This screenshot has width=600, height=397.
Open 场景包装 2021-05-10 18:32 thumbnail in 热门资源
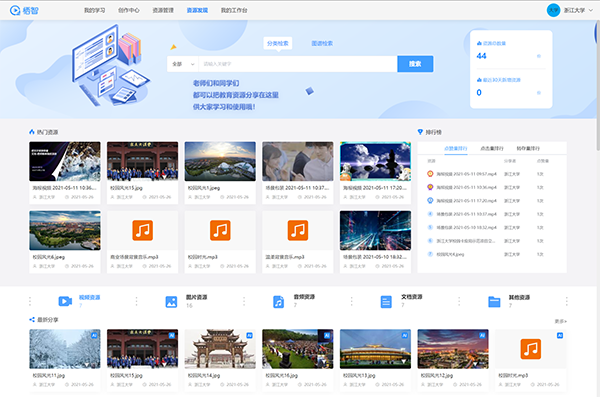click(375, 230)
